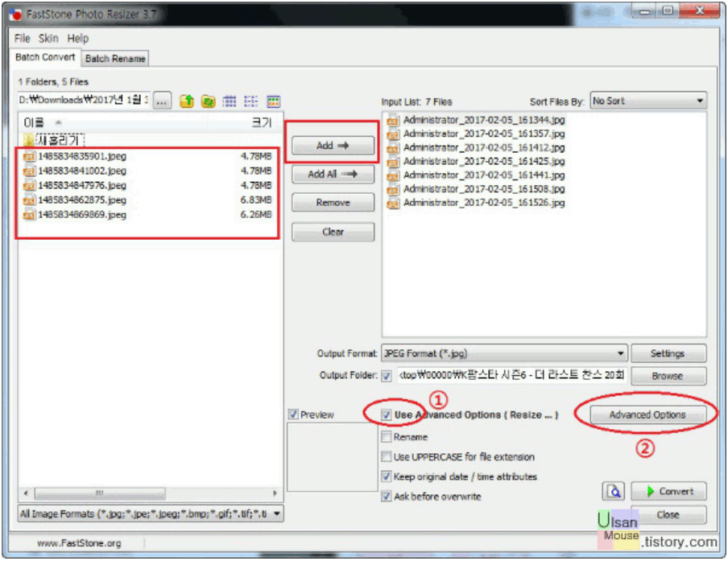The image size is (728, 561).
Task: Click the green favorites folder icon
Action: tap(208, 101)
